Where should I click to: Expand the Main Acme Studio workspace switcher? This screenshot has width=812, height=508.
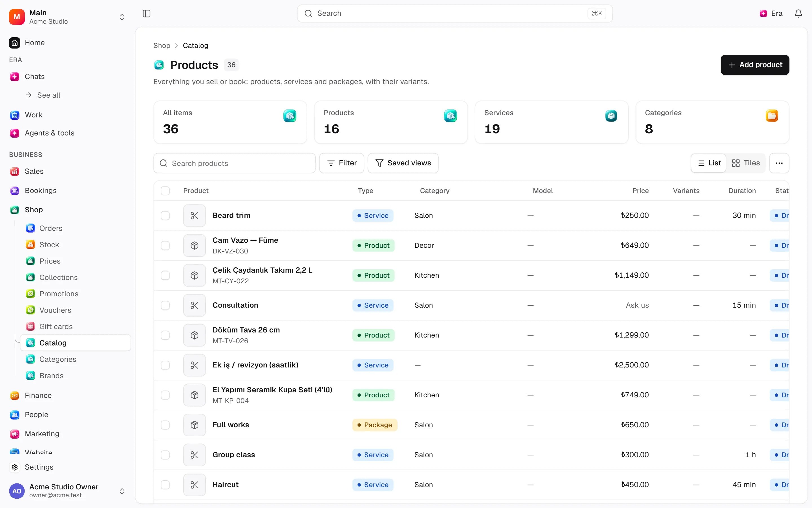(67, 17)
